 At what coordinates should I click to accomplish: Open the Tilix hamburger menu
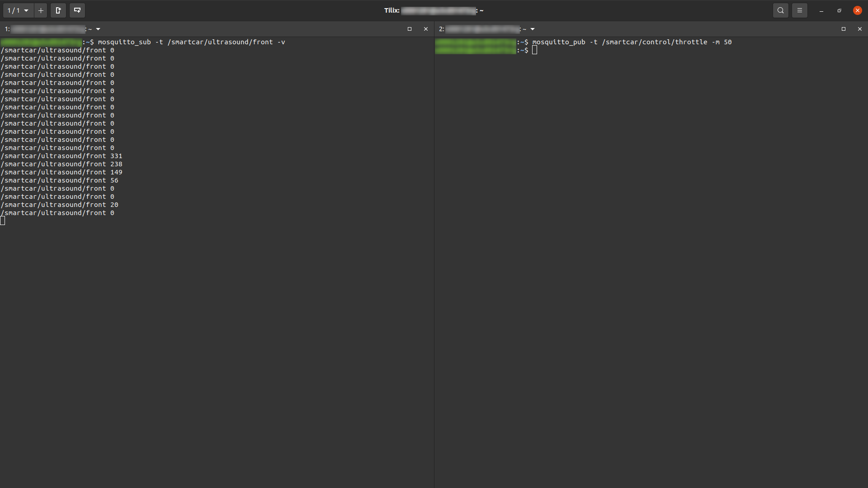(800, 10)
